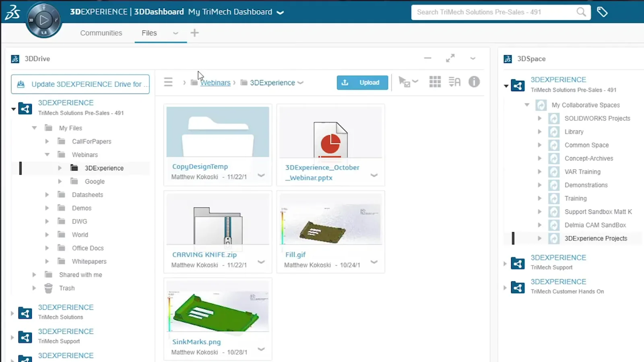
Task: Click the Dassault 3DS logo
Action: (x=12, y=12)
